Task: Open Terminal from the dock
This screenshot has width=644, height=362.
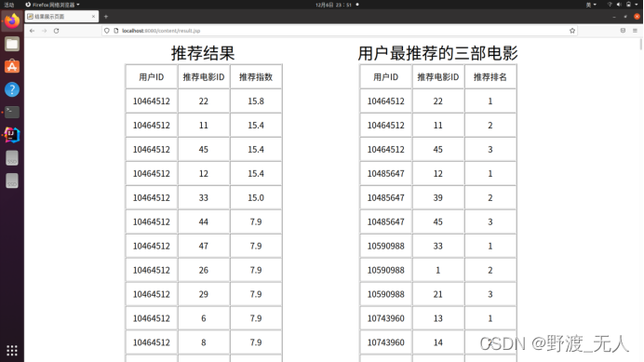Action: tap(12, 113)
